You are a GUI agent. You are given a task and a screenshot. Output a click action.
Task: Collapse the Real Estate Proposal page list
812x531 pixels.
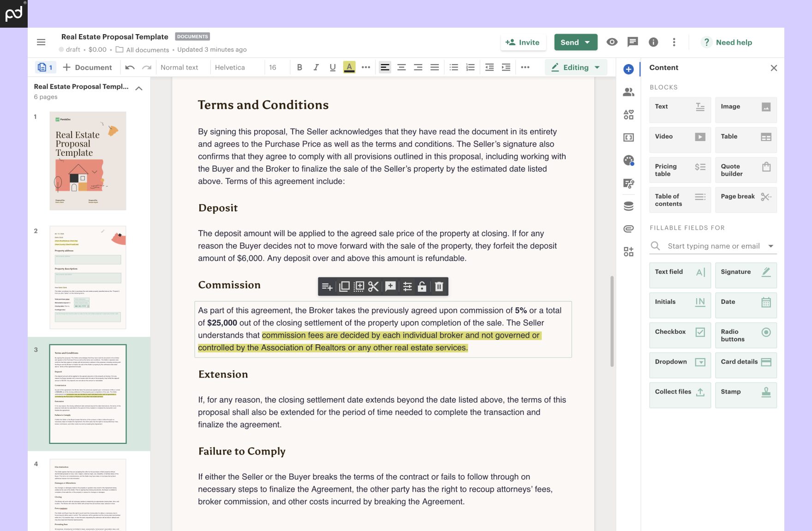pos(139,88)
